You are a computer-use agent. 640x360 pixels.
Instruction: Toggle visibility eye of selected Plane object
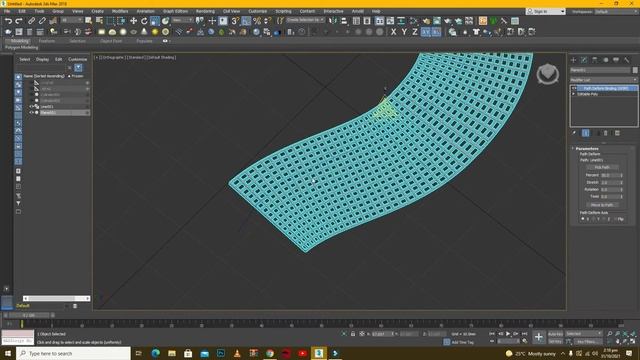tap(31, 112)
